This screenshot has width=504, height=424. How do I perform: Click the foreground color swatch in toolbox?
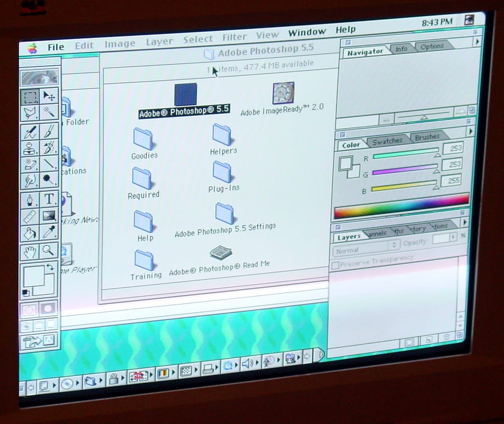click(x=34, y=276)
